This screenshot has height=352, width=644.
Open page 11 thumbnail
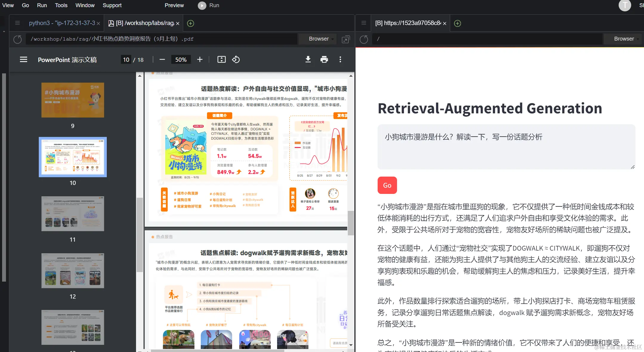click(73, 214)
